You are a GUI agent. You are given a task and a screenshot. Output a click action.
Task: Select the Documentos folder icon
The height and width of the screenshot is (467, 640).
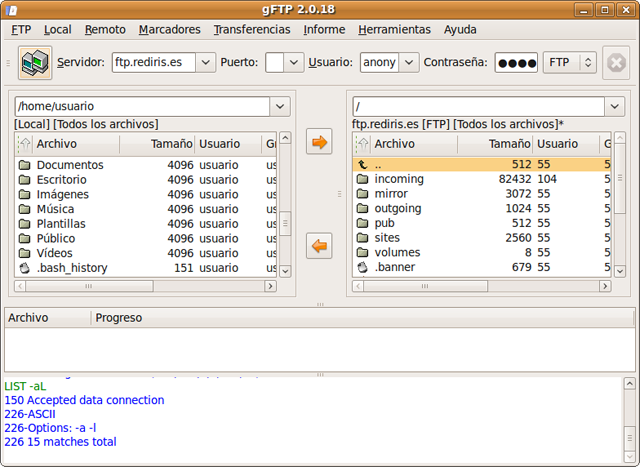(25, 164)
